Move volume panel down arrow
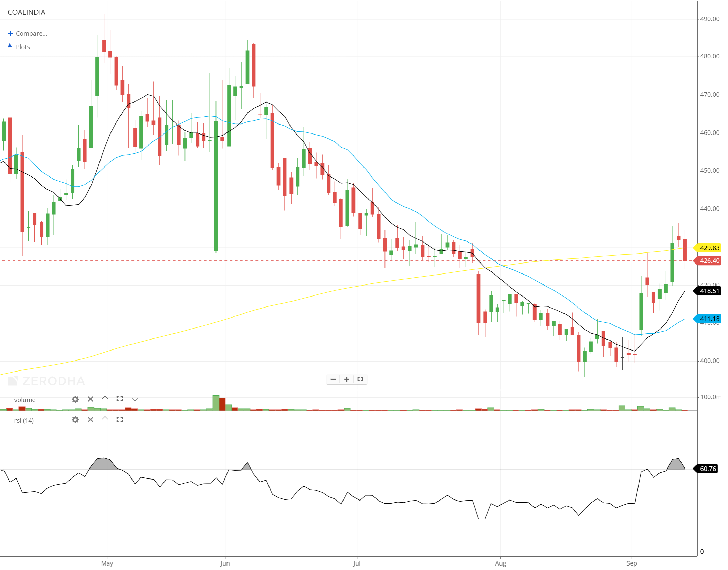728x570 pixels. coord(135,399)
